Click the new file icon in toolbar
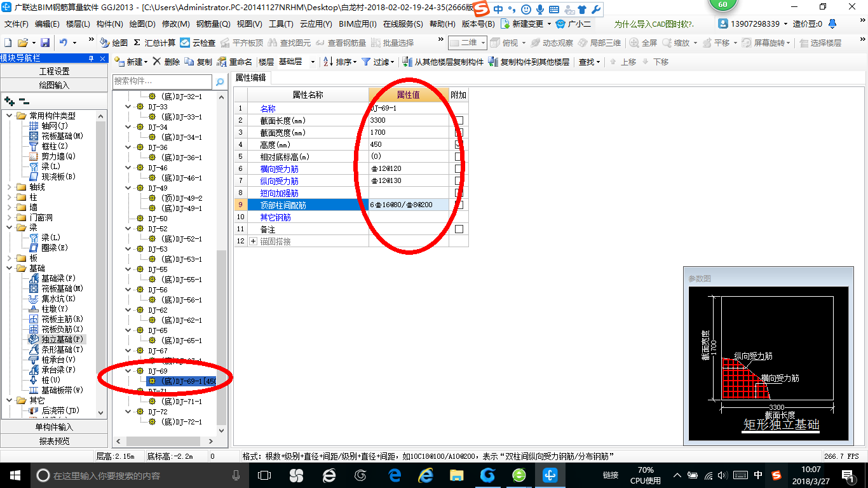The image size is (868, 488). (x=8, y=43)
